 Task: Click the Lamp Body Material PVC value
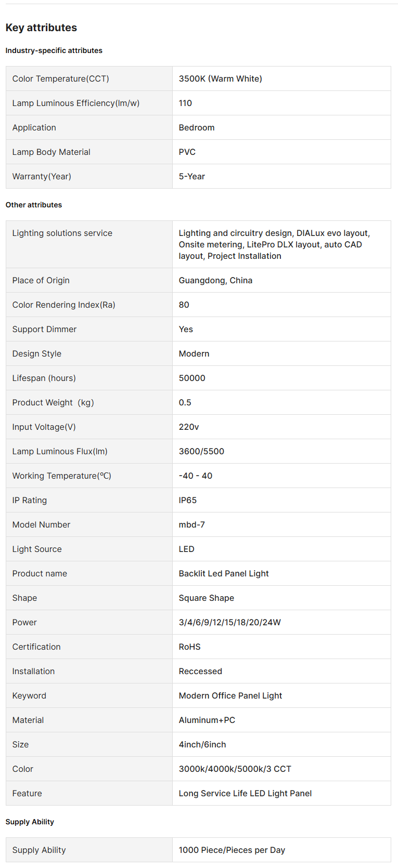pos(187,152)
